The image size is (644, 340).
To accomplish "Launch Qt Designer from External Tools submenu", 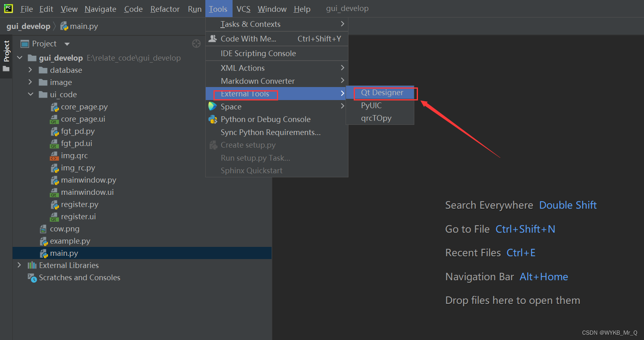I will [382, 93].
